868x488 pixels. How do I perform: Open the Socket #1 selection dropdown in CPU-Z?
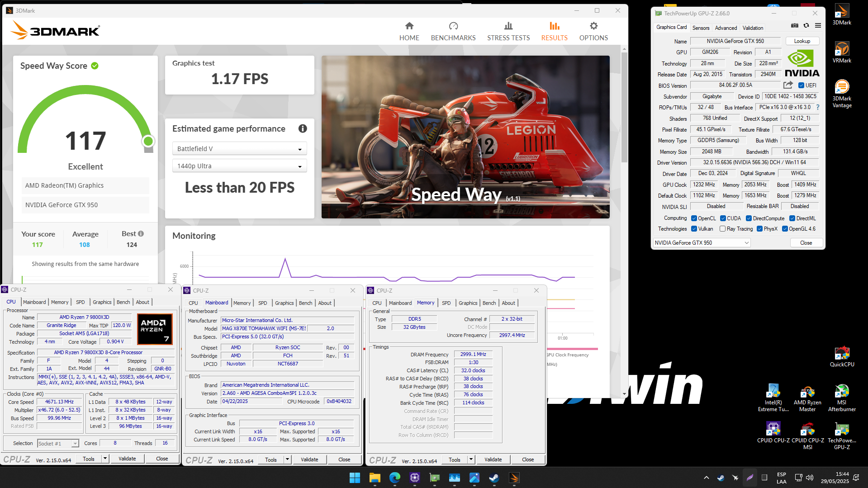pyautogui.click(x=58, y=444)
